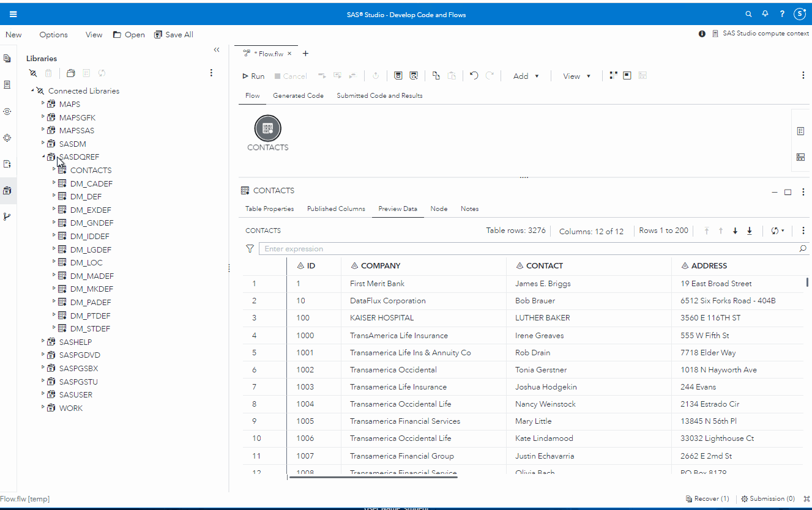Open the top View menu
The width and height of the screenshot is (812, 510).
coord(94,35)
